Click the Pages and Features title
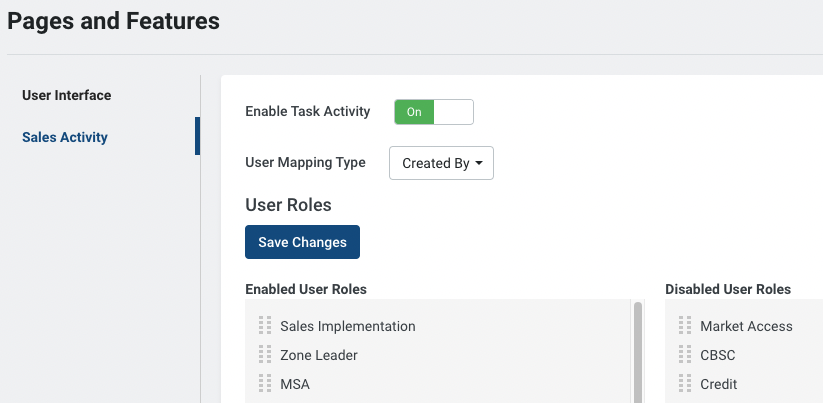 coord(113,22)
